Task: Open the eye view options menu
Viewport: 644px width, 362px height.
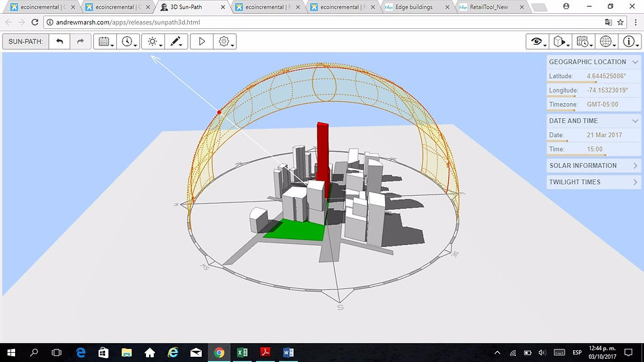Action: tap(538, 41)
